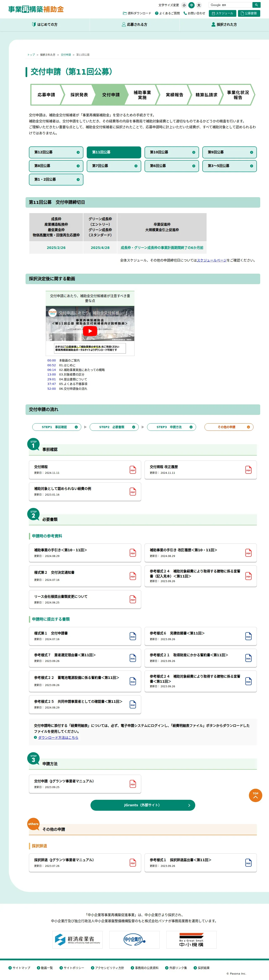The image size is (269, 980).
Task: Open PDF icon for 補助事業の手引き 改訂履歴
Action: pyautogui.click(x=248, y=553)
